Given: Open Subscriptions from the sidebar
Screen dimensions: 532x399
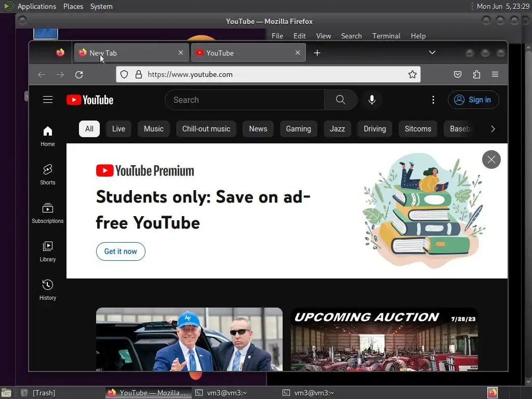Looking at the screenshot, I should tap(47, 213).
